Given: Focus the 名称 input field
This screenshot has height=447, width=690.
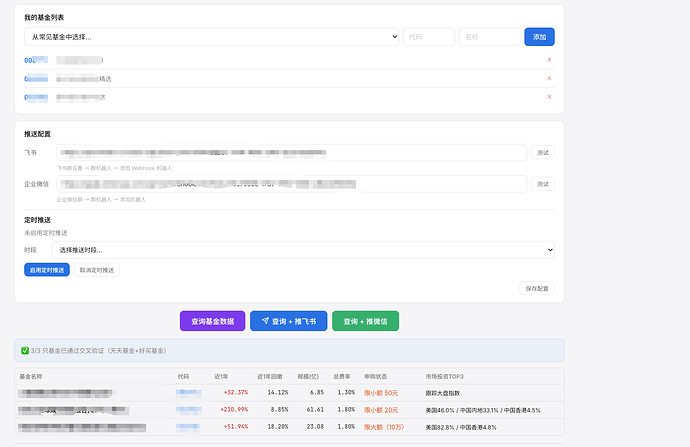Looking at the screenshot, I should (x=489, y=37).
